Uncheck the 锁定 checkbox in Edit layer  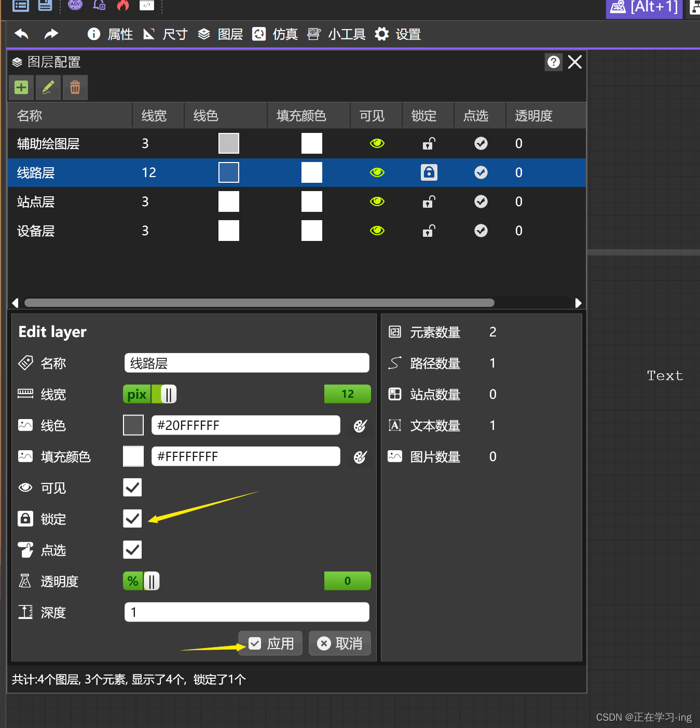coord(132,519)
